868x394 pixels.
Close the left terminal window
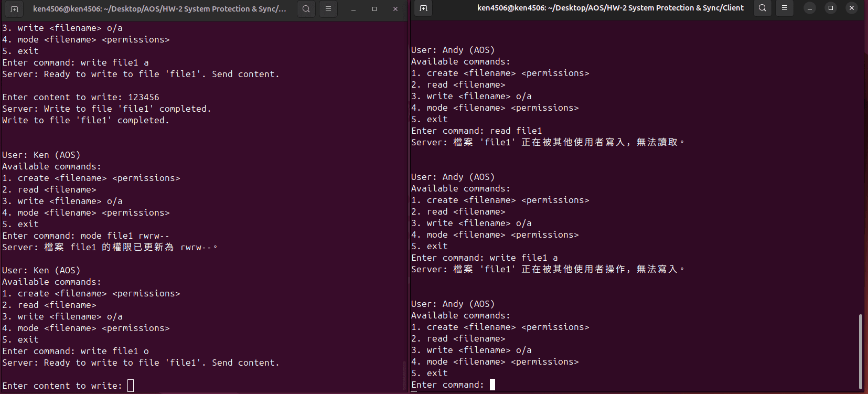click(395, 9)
